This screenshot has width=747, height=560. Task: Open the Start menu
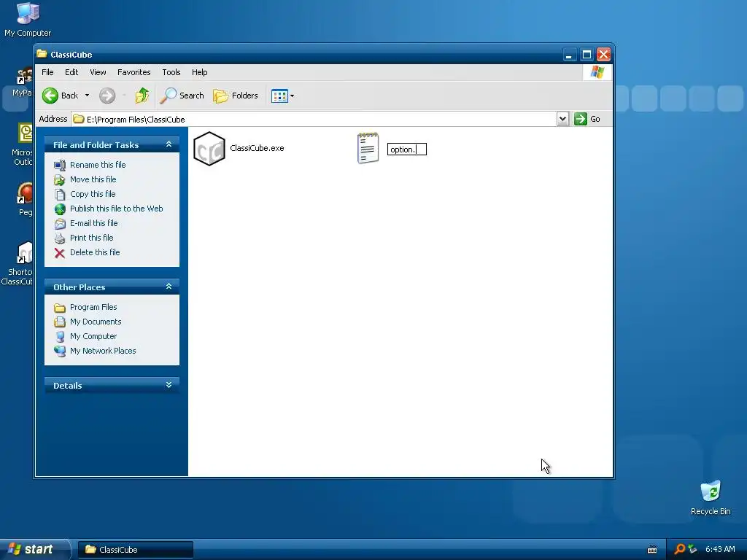click(34, 550)
